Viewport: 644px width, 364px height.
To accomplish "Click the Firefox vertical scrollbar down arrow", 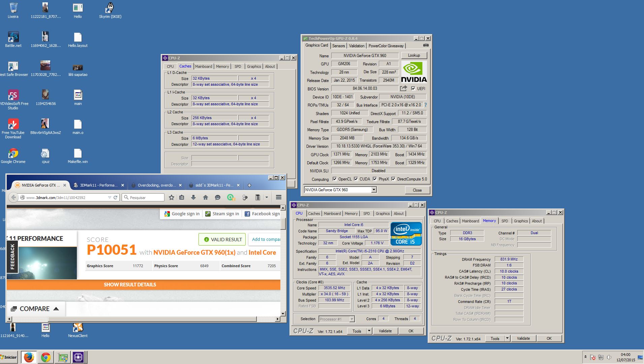I will click(x=283, y=313).
